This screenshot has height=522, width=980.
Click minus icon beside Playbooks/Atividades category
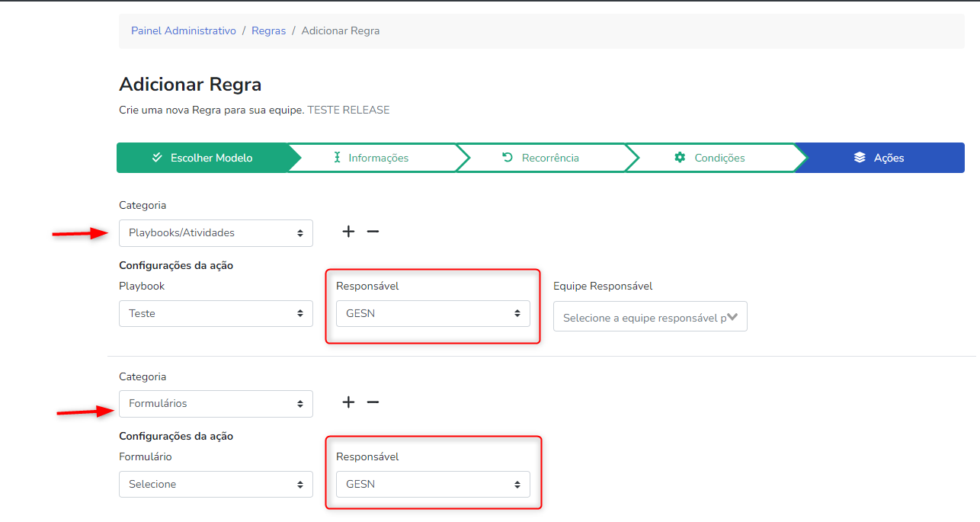(373, 232)
